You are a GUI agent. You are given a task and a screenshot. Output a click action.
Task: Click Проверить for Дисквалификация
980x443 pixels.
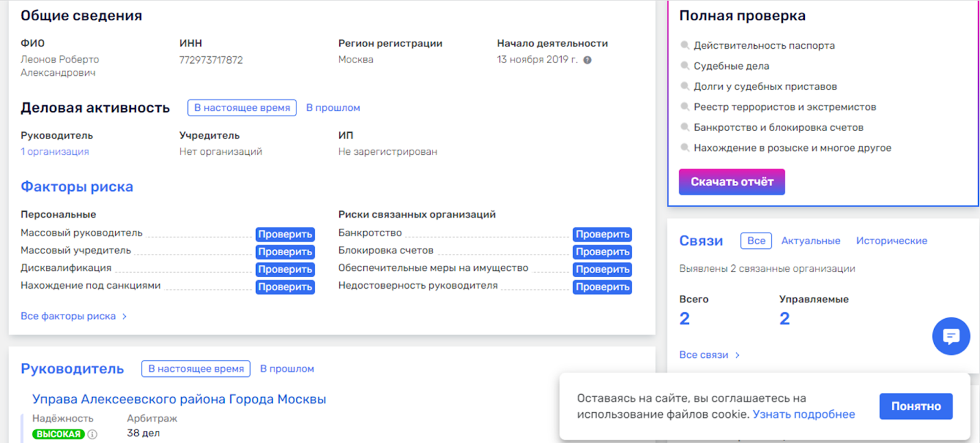coord(285,269)
